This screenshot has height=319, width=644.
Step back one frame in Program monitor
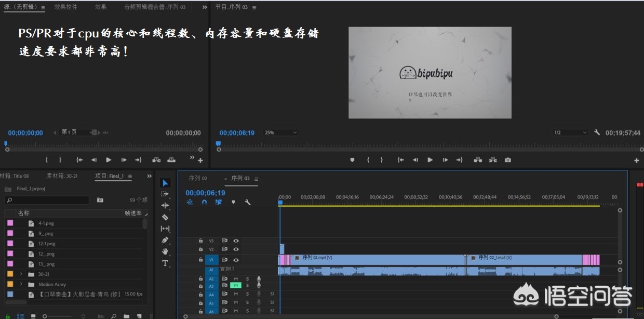point(415,160)
